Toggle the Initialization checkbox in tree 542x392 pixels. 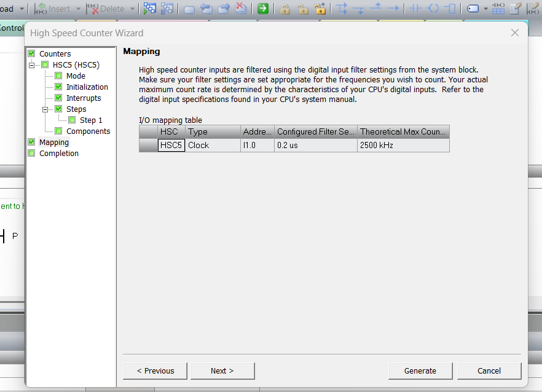click(x=58, y=87)
